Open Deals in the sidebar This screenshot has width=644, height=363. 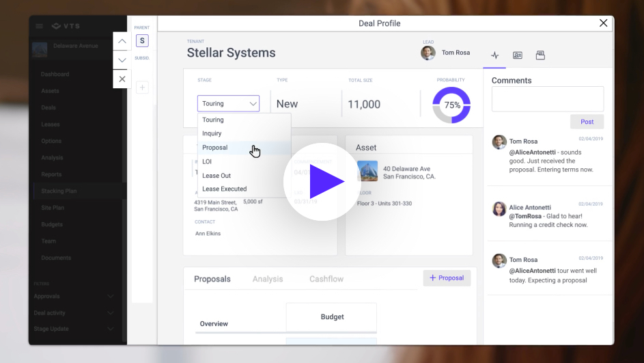click(48, 108)
